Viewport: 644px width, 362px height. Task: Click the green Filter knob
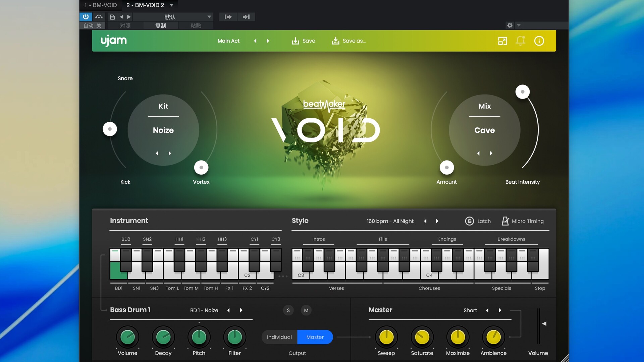tap(235, 337)
